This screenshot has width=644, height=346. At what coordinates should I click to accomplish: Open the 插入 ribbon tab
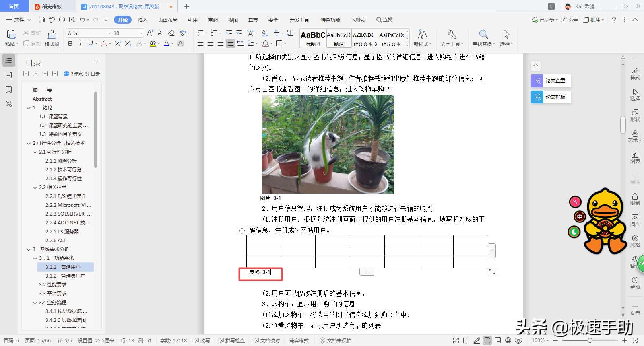pos(142,20)
